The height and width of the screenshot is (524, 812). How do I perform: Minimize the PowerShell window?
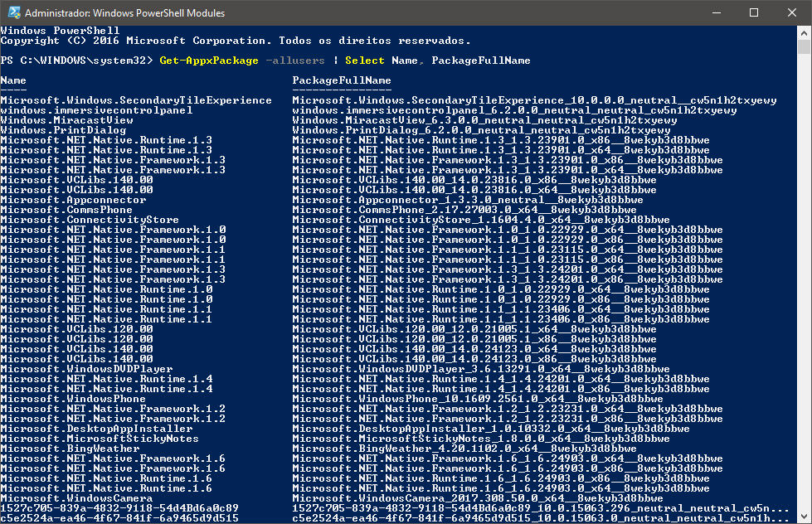tap(717, 12)
